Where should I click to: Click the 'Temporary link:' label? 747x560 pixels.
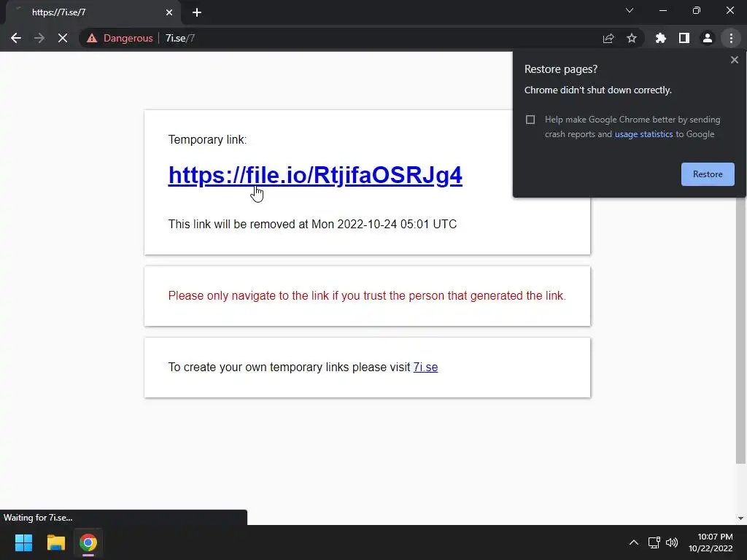(207, 139)
